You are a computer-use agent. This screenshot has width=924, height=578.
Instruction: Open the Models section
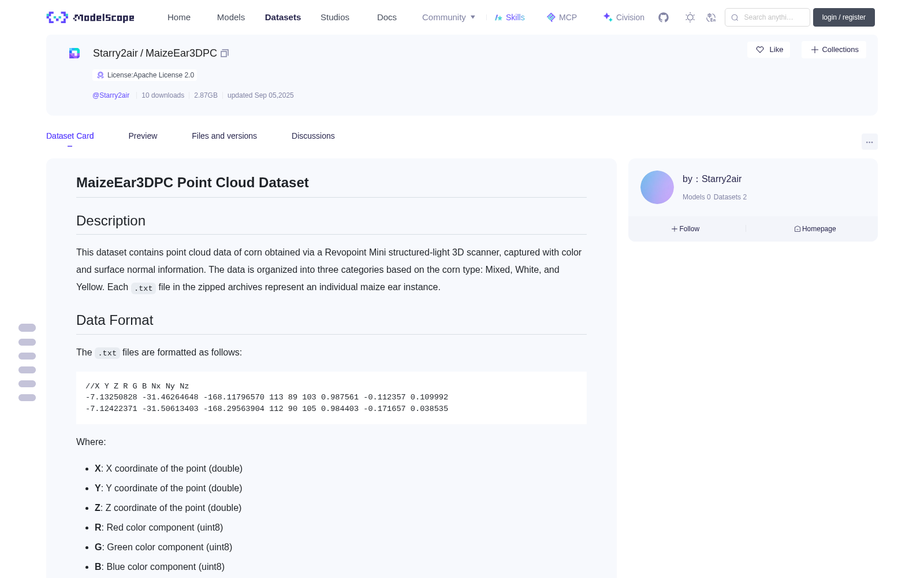pos(231,17)
